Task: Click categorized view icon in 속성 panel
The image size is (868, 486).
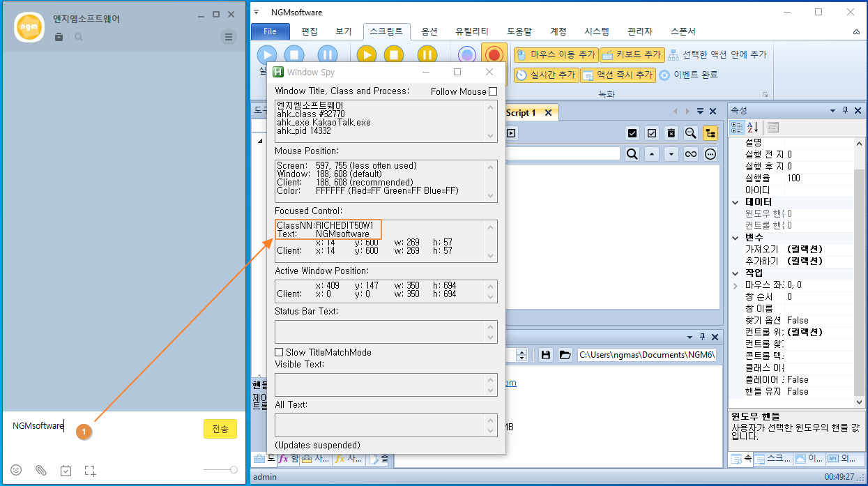Action: pyautogui.click(x=737, y=127)
